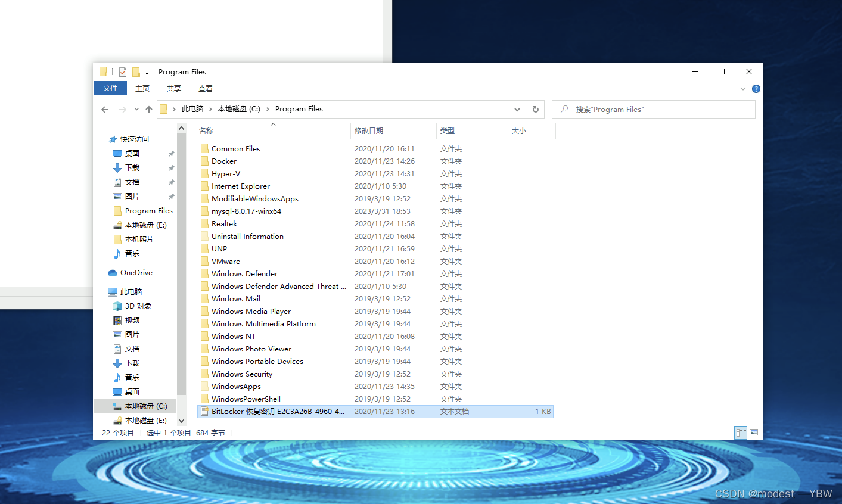This screenshot has width=842, height=504.
Task: Select the Windows Defender folder name
Action: point(244,273)
